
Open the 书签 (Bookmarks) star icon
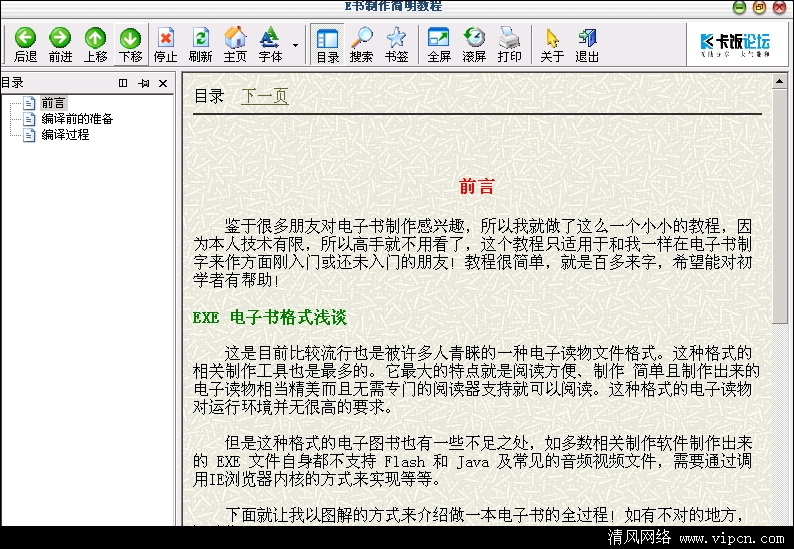[396, 44]
